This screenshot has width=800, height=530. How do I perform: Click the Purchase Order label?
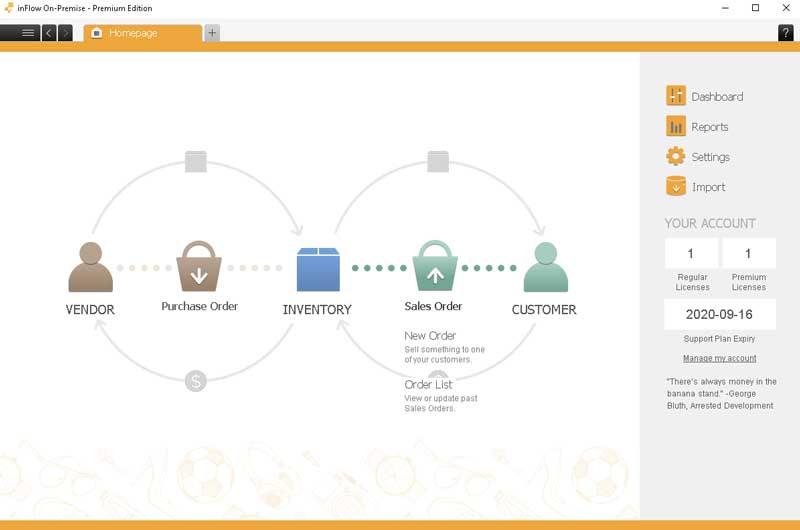(199, 306)
